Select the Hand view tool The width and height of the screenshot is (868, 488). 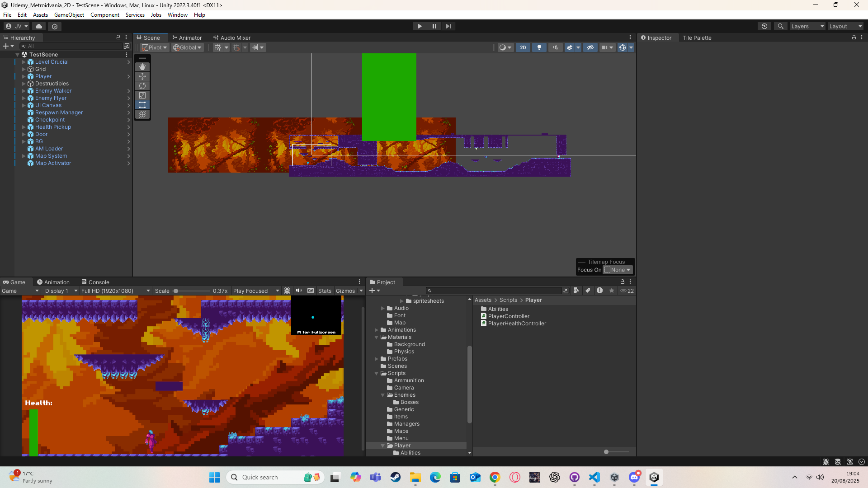pos(142,67)
